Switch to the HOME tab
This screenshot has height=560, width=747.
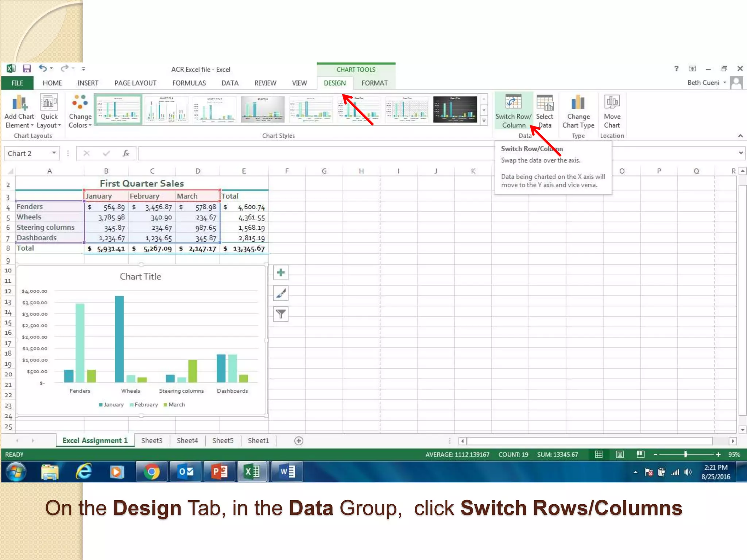52,83
